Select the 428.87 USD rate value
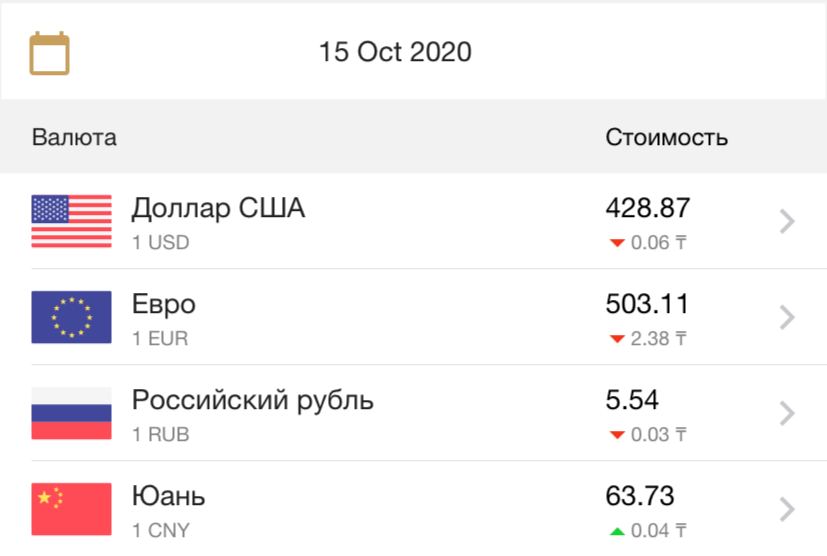 pyautogui.click(x=648, y=208)
